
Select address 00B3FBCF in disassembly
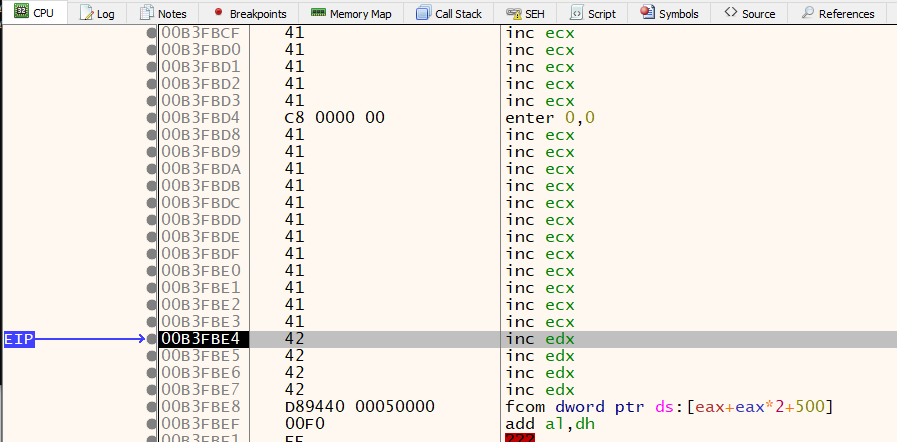201,33
